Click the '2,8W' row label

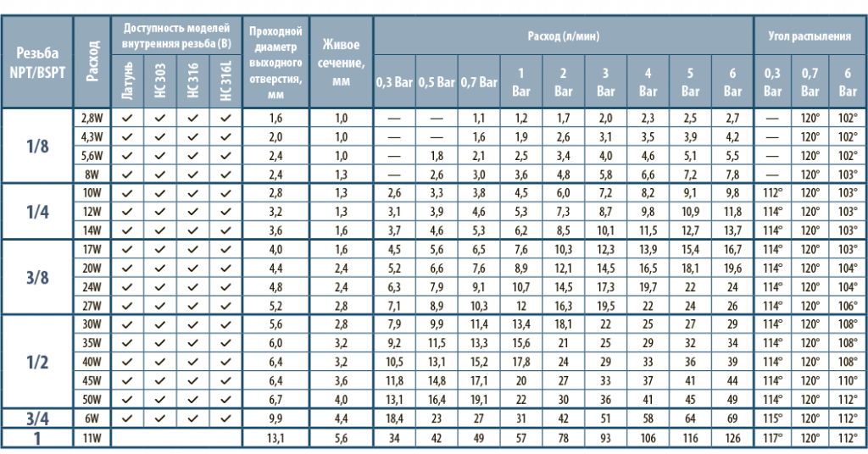pyautogui.click(x=92, y=118)
